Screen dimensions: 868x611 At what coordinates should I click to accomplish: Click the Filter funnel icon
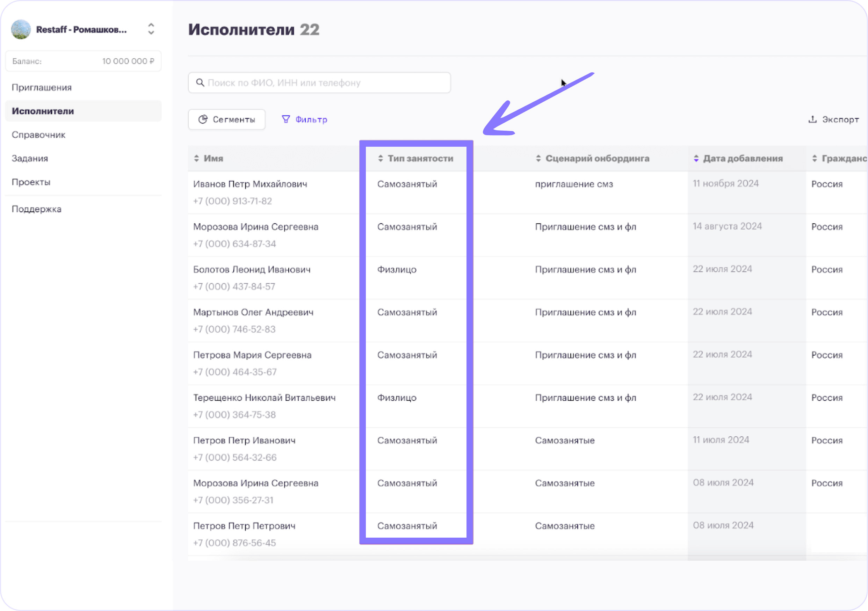(x=286, y=119)
